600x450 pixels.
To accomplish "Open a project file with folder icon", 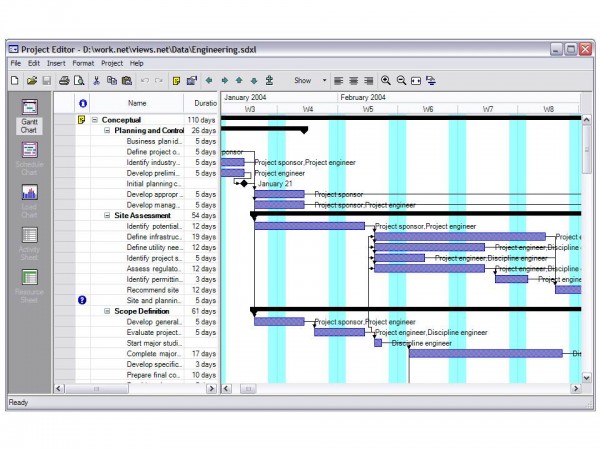I will [32, 80].
